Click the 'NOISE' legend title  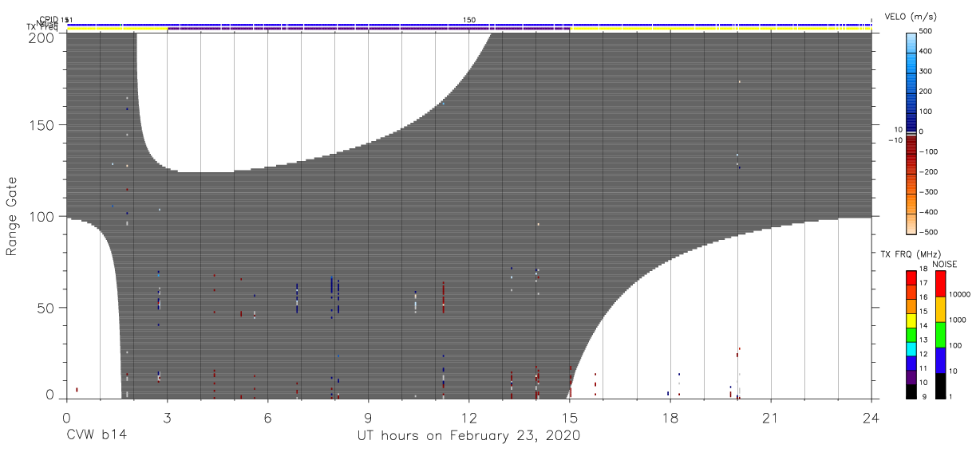point(945,264)
